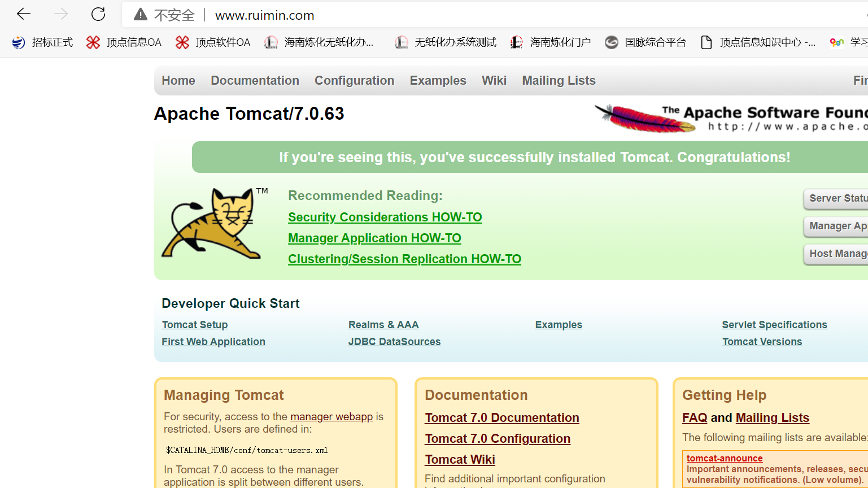Click the browser forward arrow

[61, 14]
